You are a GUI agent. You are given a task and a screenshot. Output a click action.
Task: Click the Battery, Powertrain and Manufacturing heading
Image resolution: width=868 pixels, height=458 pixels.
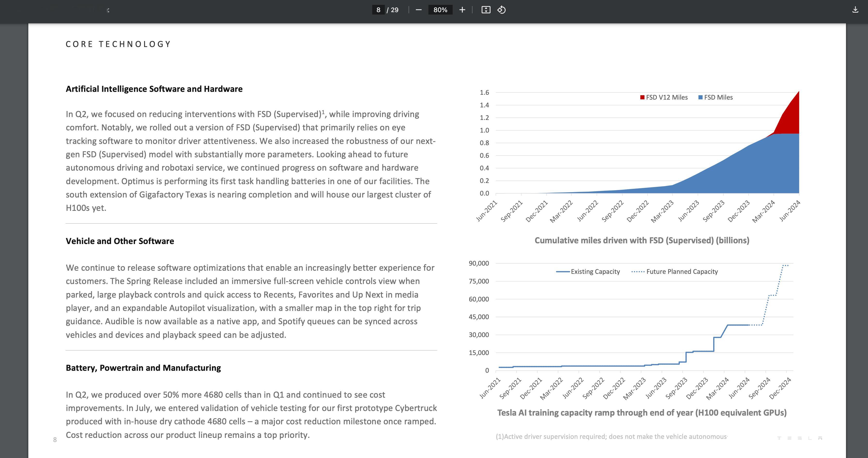coord(143,368)
